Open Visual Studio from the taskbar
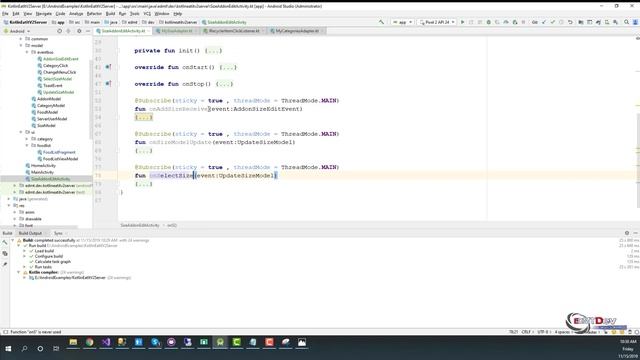Image resolution: width=640 pixels, height=360 pixels. (x=106, y=342)
